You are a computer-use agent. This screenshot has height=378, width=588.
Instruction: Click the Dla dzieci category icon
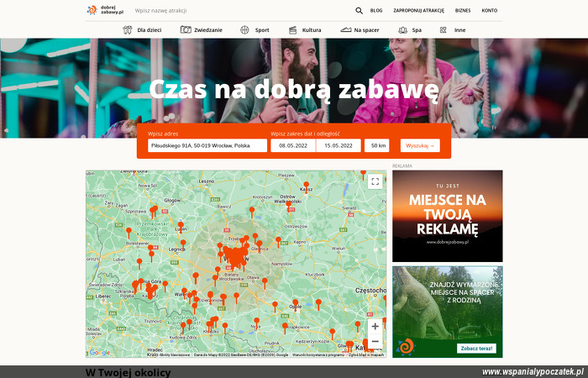128,30
